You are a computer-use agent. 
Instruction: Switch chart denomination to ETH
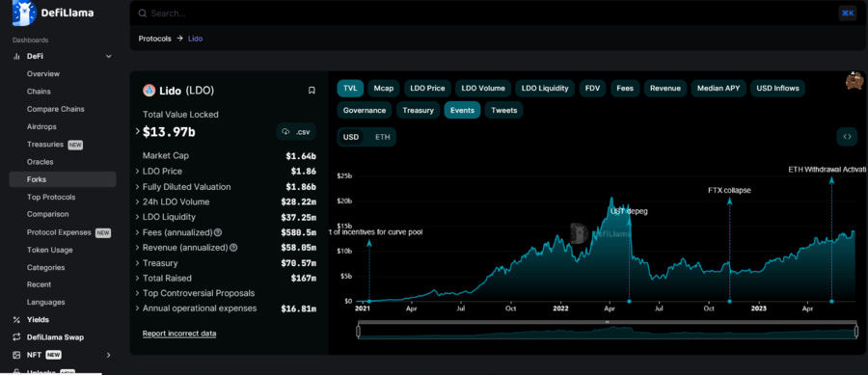pyautogui.click(x=383, y=137)
